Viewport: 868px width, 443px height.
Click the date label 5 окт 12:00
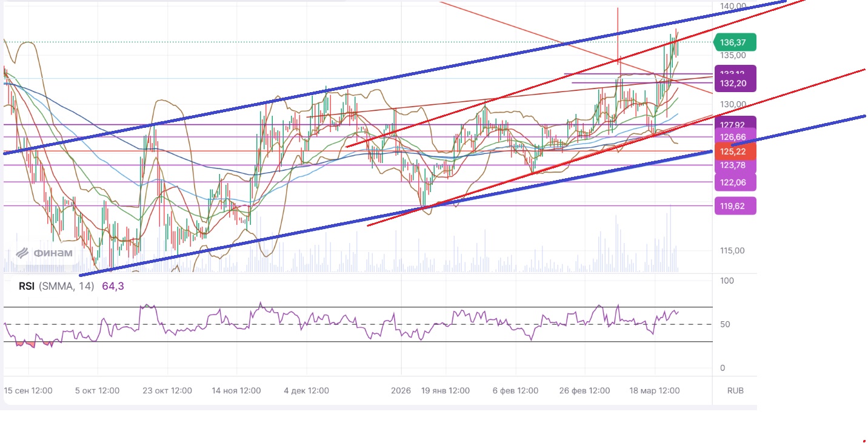pos(97,391)
